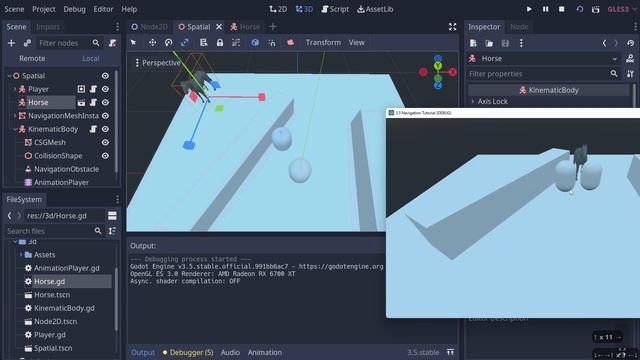This screenshot has height=360, width=640.
Task: Switch to the Node tab beside Inspector
Action: tap(519, 27)
